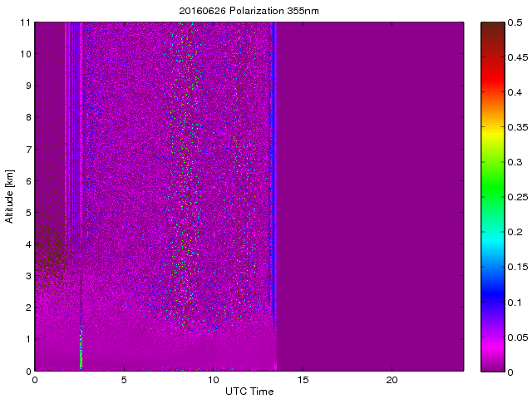Viewport: 532px width, 399px height.
Task: Click the colorbar tick label 0.4
Action: [515, 92]
